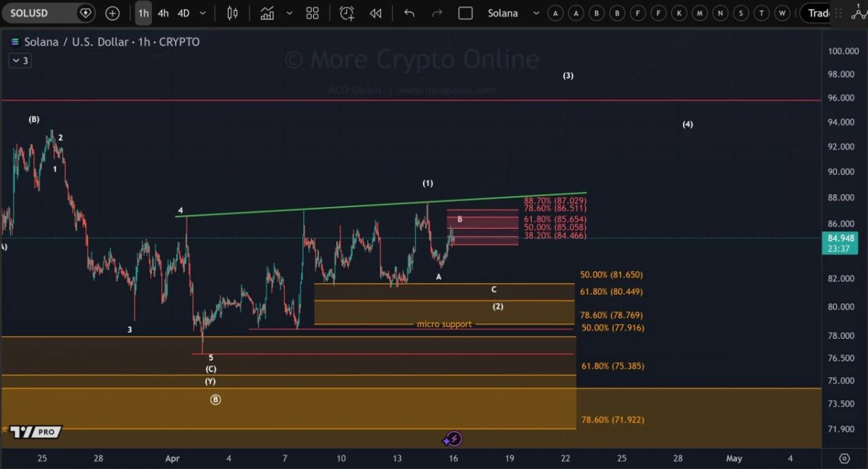This screenshot has height=469, width=868.
Task: Open the Solana watchlist dropdown
Action: point(535,12)
